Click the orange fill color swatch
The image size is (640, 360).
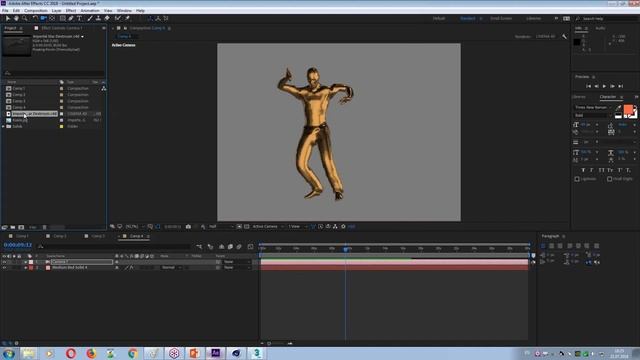click(x=628, y=110)
